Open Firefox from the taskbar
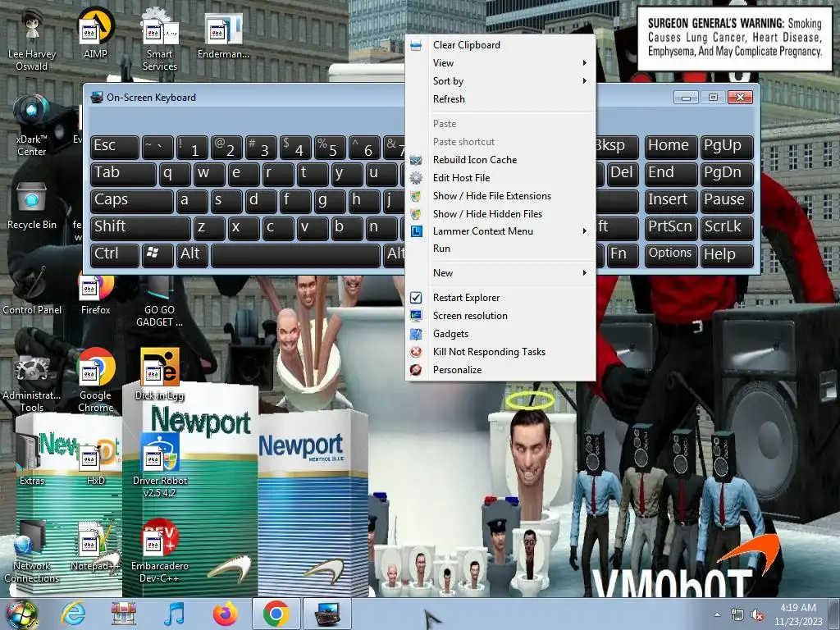The width and height of the screenshot is (840, 630). point(225,614)
